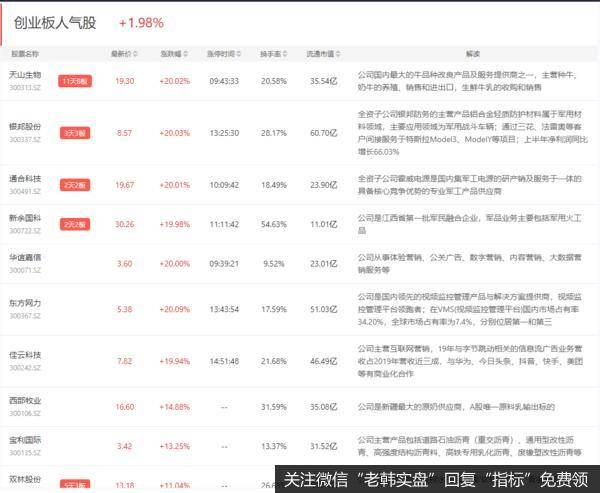This screenshot has width=600, height=493.
Task: Click stock code 300313.SZ
Action: pos(25,88)
